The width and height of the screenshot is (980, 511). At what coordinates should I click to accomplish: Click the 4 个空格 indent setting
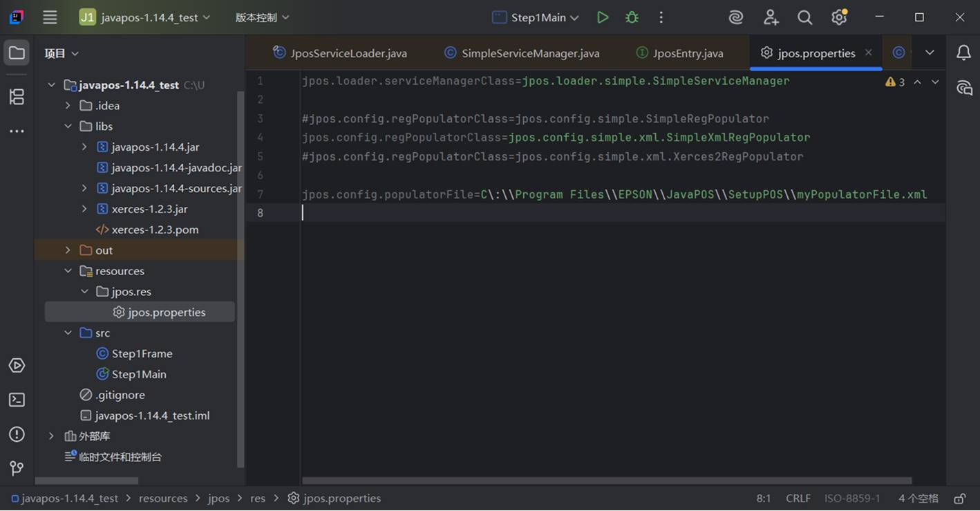(x=918, y=498)
